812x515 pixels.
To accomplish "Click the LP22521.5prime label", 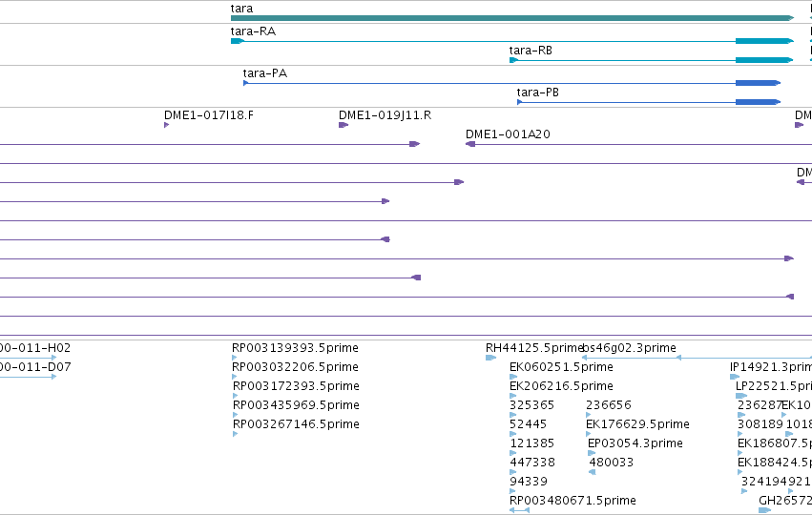I will tap(774, 386).
